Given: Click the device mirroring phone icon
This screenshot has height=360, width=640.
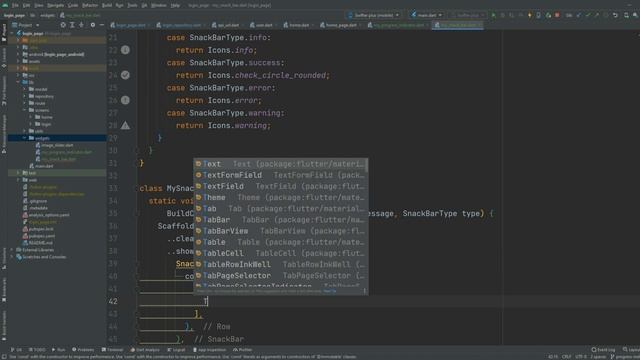Looking at the screenshot, I should tap(539, 15).
